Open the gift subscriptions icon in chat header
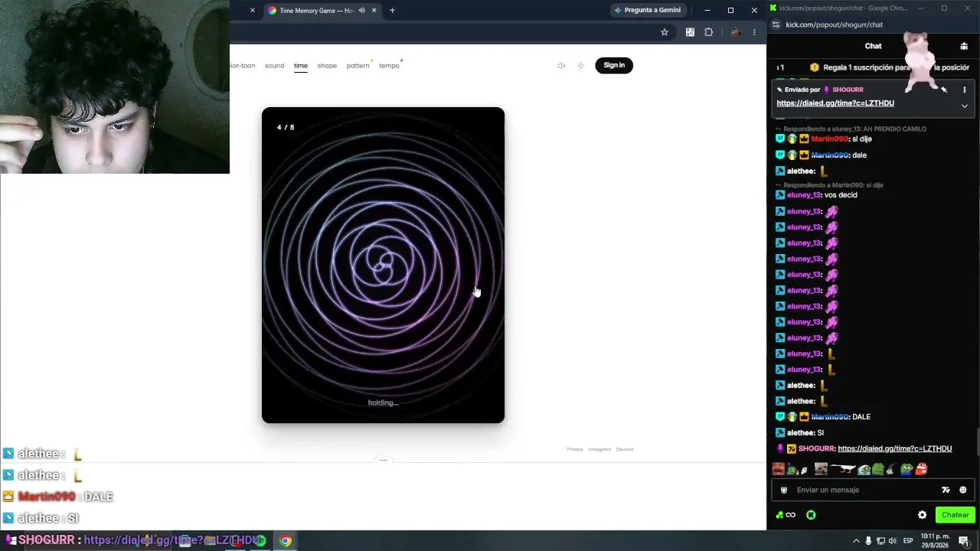Screen dimensions: 980x551 coord(964,46)
